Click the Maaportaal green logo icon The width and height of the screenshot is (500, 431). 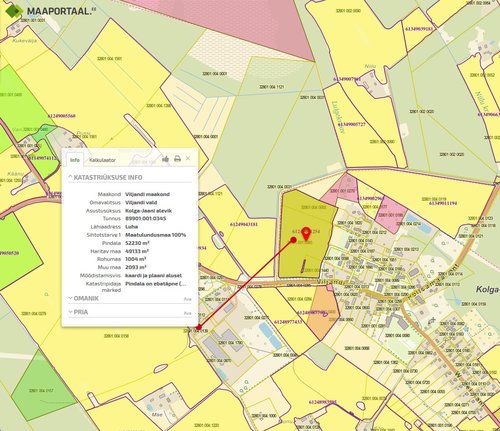point(14,11)
